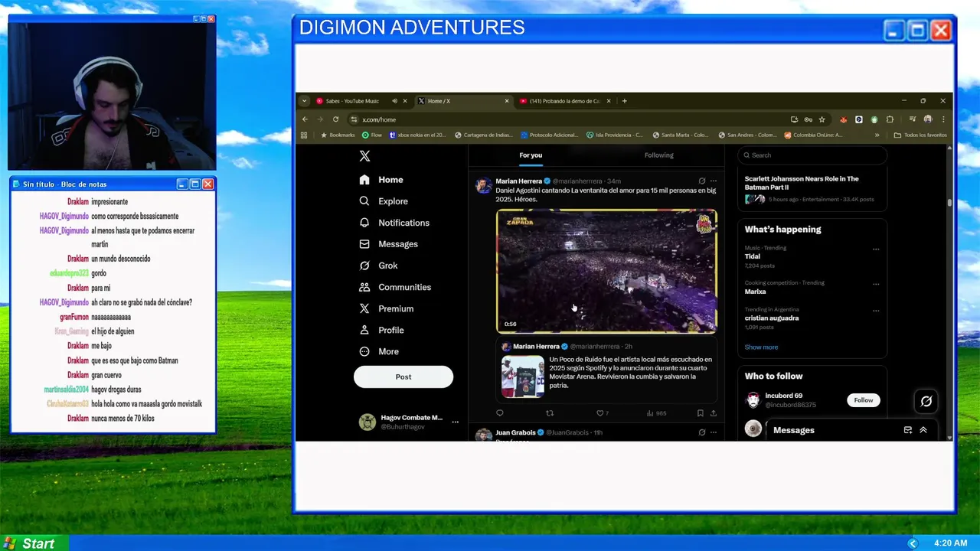Viewport: 980px width, 551px height.
Task: Open Home in the X sidebar
Action: (381, 180)
